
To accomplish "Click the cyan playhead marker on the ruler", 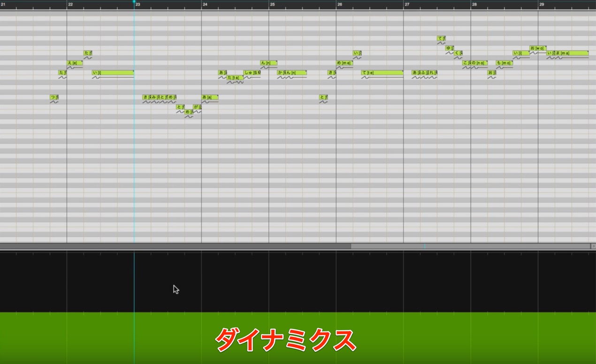I will click(x=134, y=2).
